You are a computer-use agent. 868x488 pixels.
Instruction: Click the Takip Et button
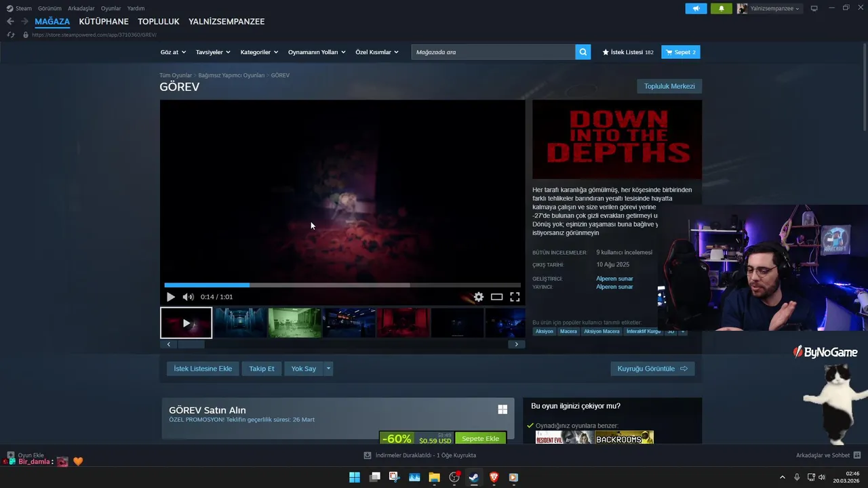262,369
